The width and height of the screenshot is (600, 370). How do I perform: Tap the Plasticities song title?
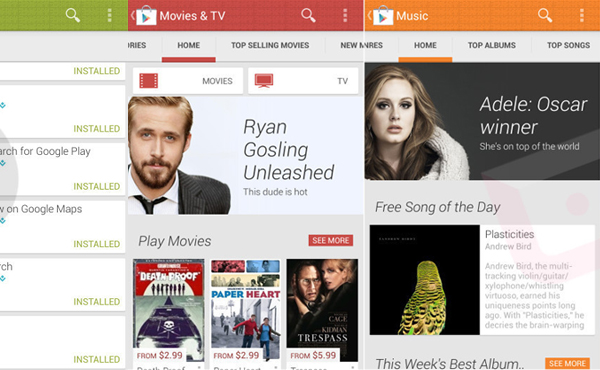(509, 234)
